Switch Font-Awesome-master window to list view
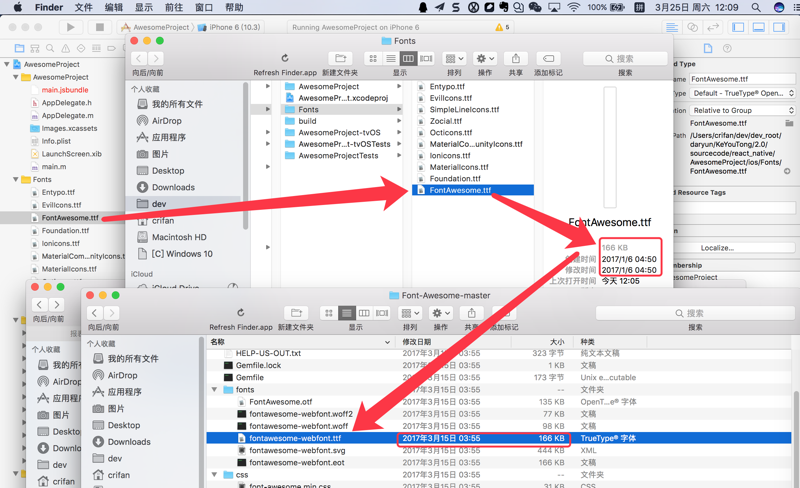800x488 pixels. point(346,312)
